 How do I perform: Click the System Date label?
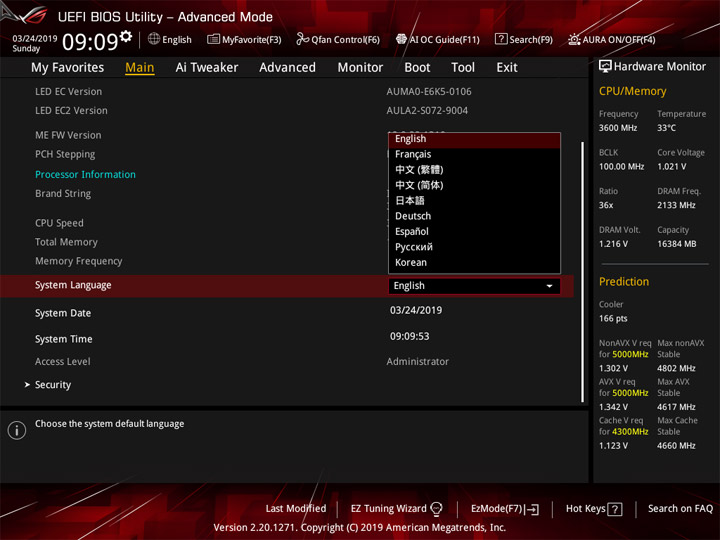click(63, 313)
